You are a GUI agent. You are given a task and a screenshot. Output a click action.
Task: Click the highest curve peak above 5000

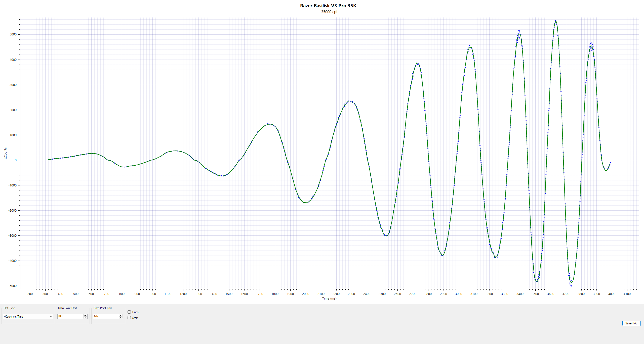[556, 21]
